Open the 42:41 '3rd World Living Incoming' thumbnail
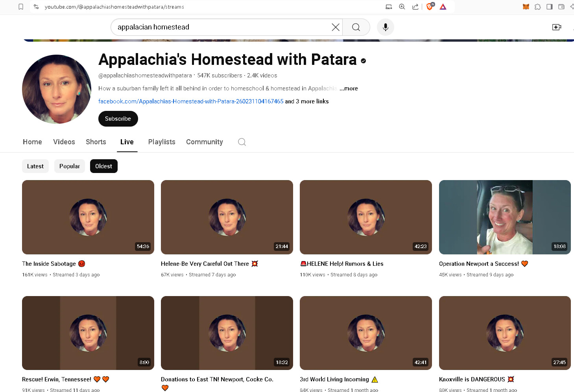Image resolution: width=574 pixels, height=392 pixels. point(366,333)
